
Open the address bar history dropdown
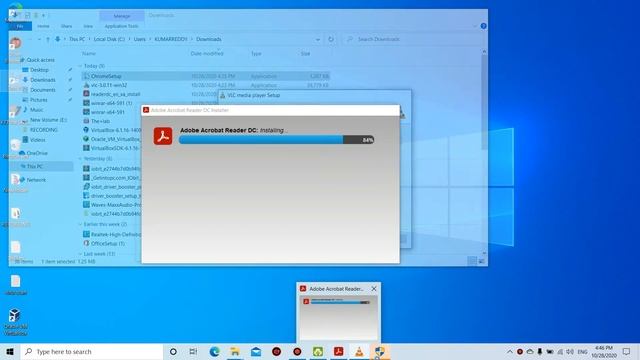[x=318, y=39]
